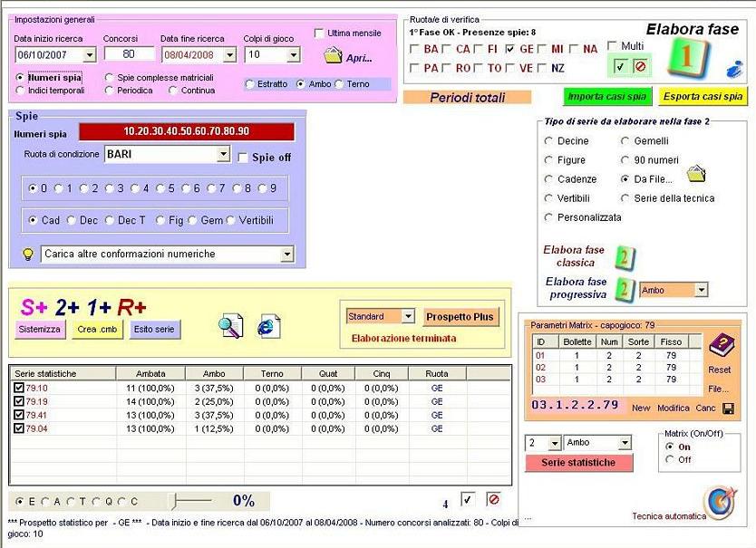Click the Concorsi input field
Image resolution: width=756 pixels, height=548 pixels.
(x=125, y=54)
